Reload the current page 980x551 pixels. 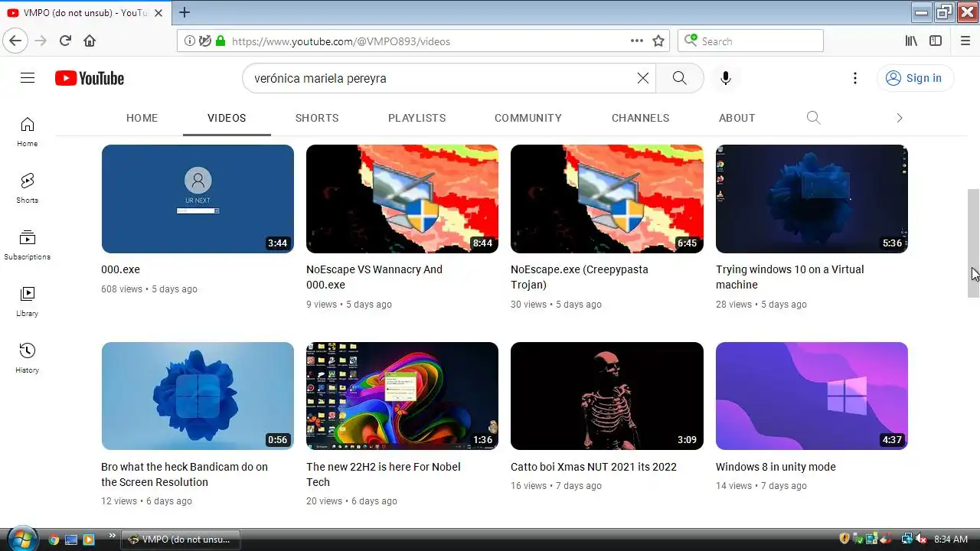point(65,41)
